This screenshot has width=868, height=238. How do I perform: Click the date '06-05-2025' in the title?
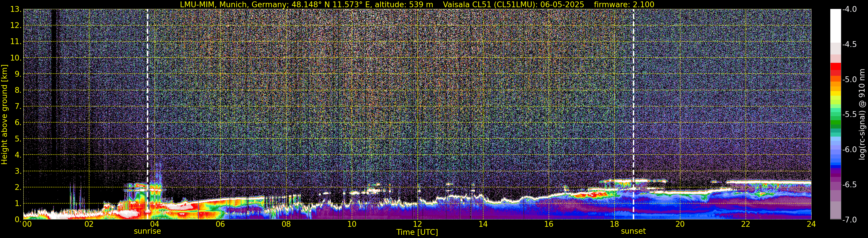562,4
